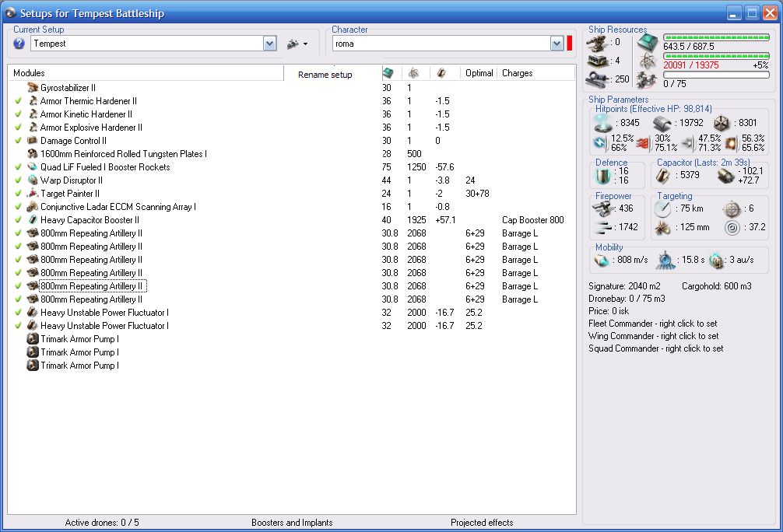Open Boosters and Implants section
The height and width of the screenshot is (532, 783).
coord(292,523)
